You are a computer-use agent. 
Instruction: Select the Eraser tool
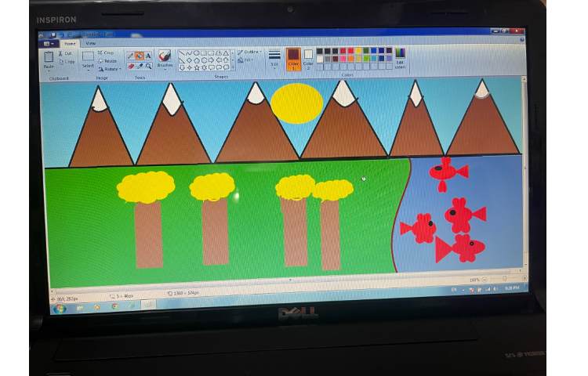(x=131, y=66)
